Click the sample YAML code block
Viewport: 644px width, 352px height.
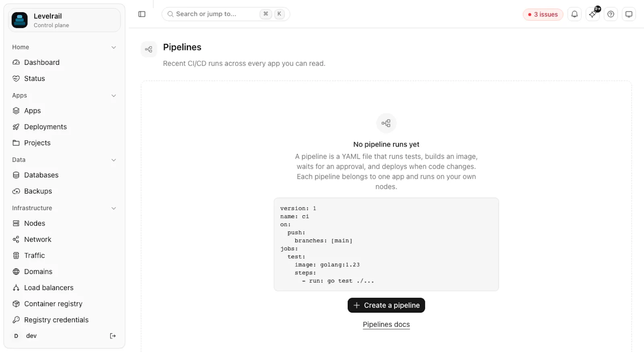pos(386,244)
